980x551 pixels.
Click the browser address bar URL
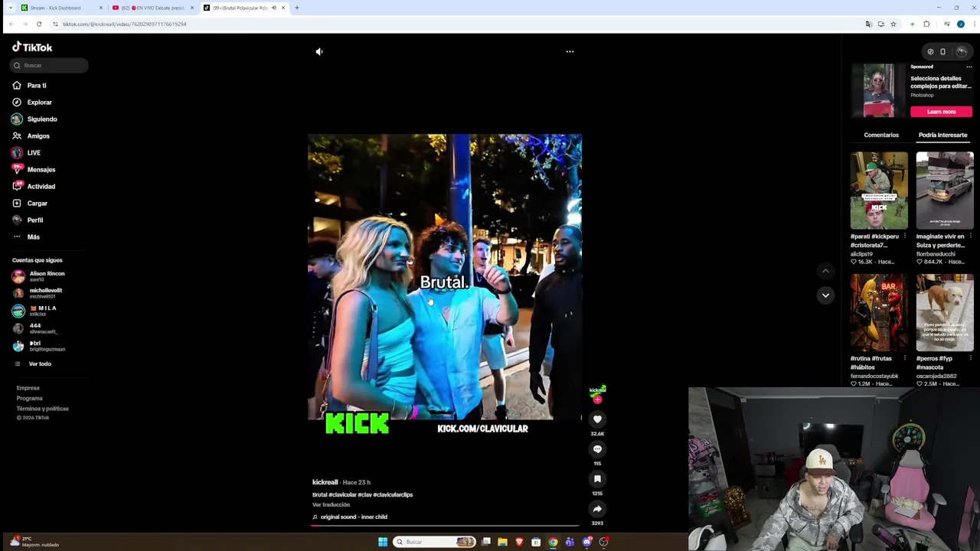(125, 24)
